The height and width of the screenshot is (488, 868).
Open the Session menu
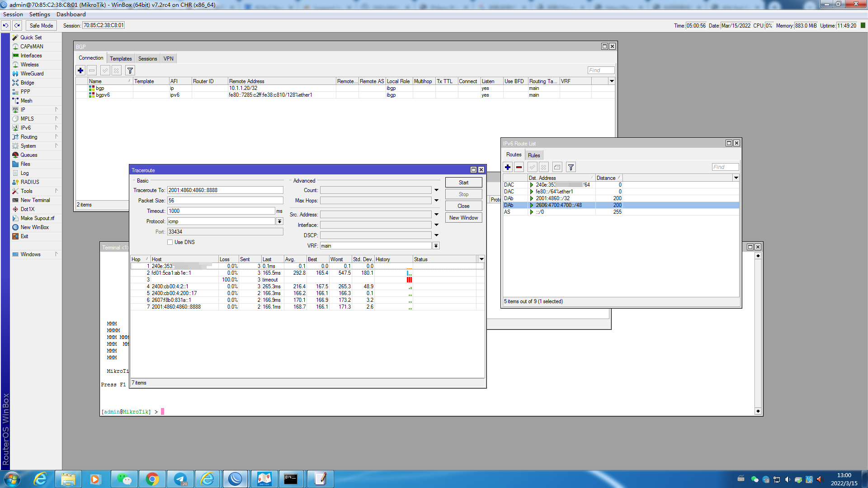point(13,14)
